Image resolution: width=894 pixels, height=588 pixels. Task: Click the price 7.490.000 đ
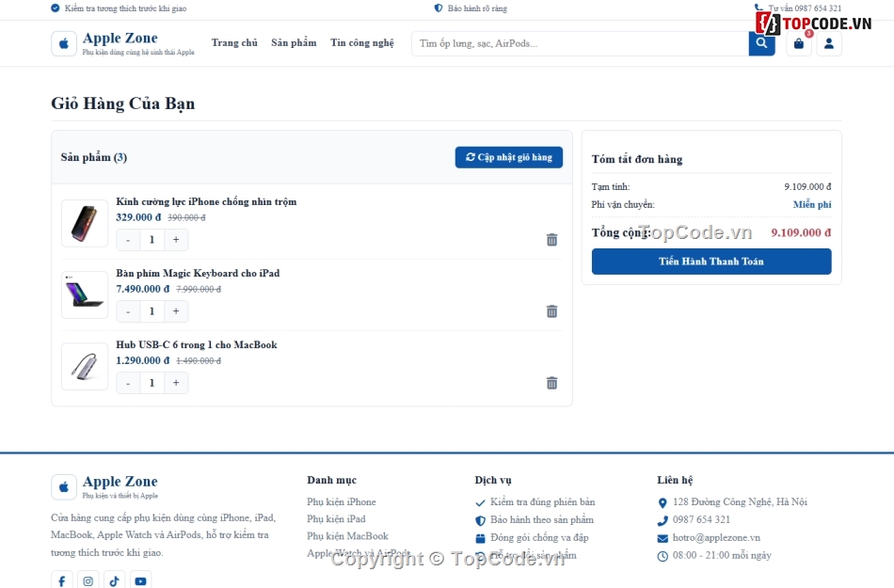(x=143, y=289)
